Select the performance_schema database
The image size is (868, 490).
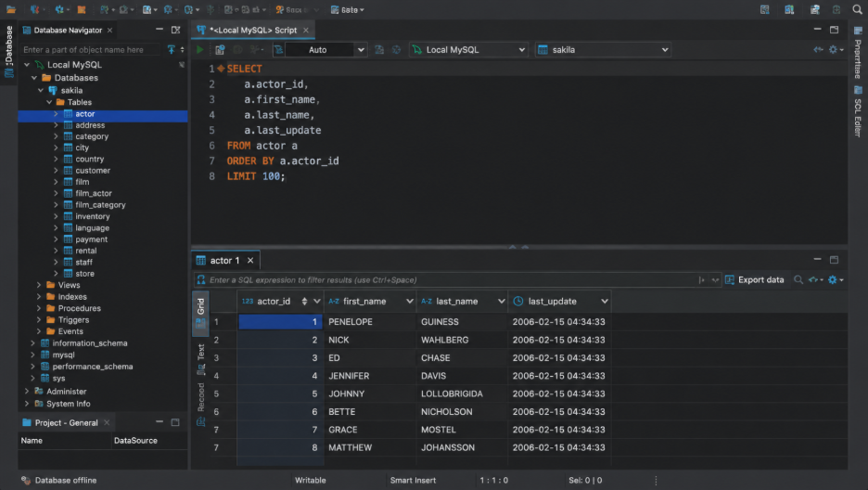[x=93, y=367]
